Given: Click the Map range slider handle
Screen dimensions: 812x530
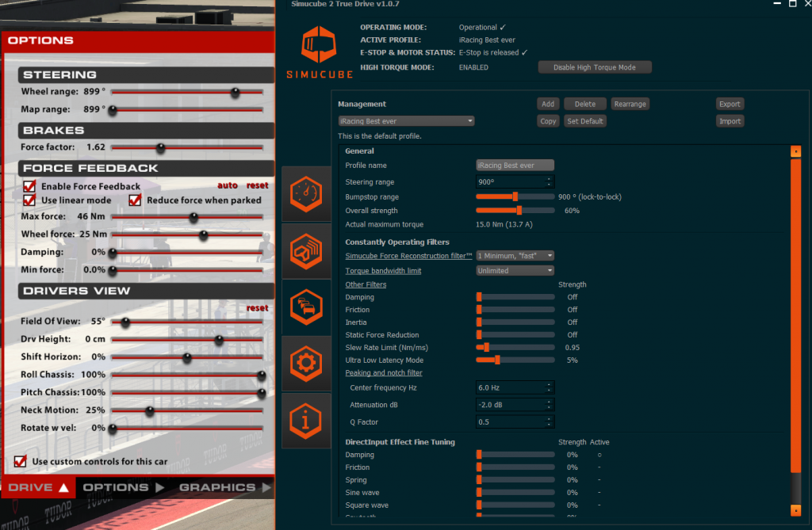Looking at the screenshot, I should point(113,110).
